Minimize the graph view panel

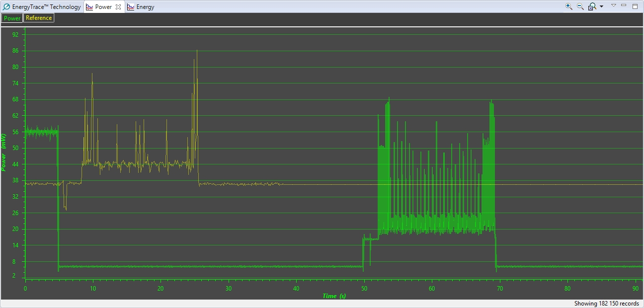625,6
